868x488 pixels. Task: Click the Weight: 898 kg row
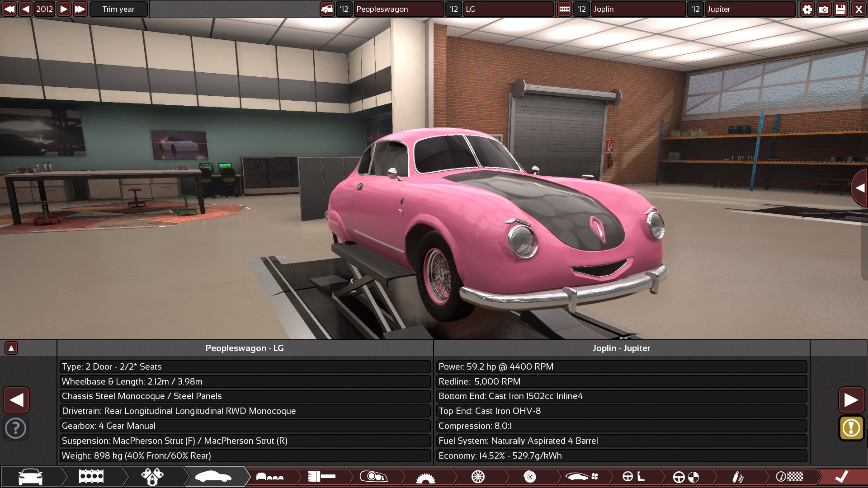[245, 455]
